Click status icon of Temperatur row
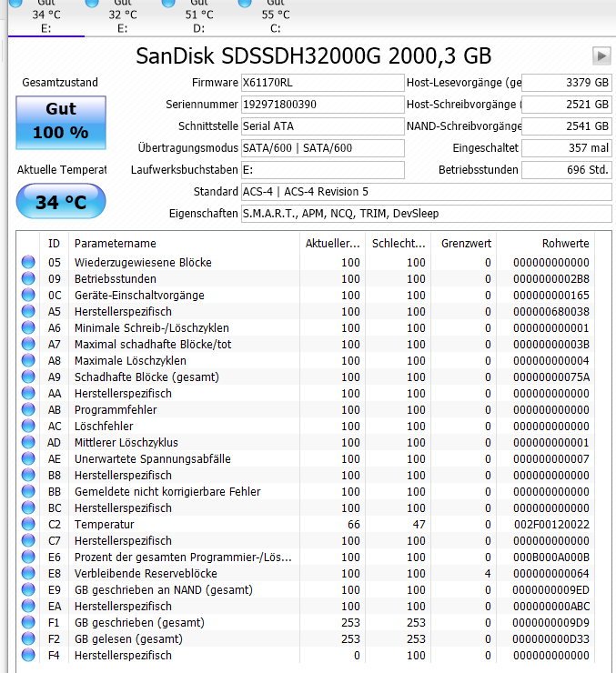The height and width of the screenshot is (673, 616). point(28,524)
